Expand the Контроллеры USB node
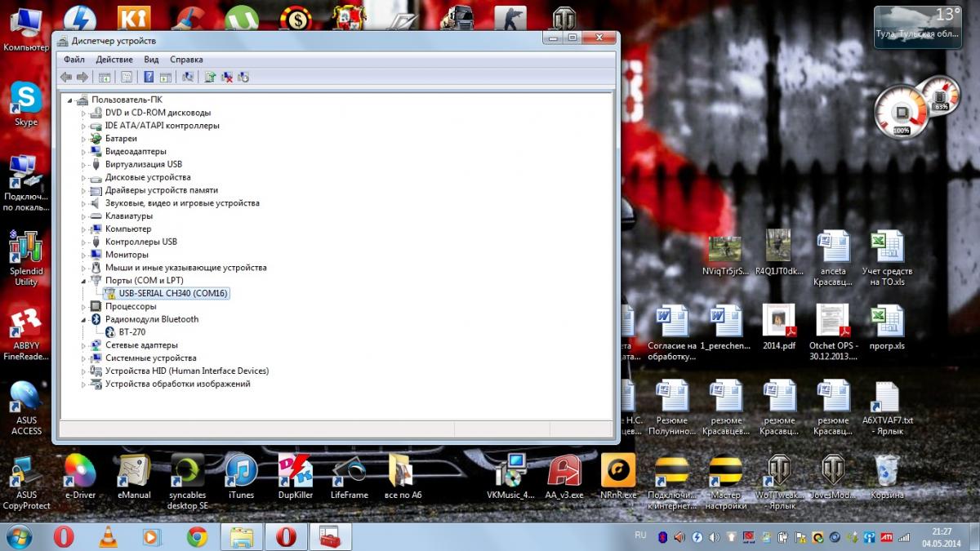Viewport: 980px width, 551px height. tap(83, 242)
